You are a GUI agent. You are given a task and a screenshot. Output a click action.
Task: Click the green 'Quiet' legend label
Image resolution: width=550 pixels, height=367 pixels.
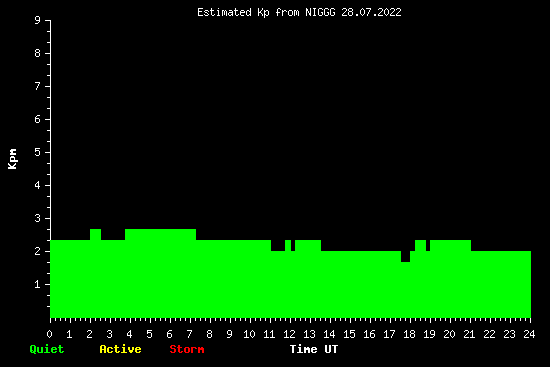[x=47, y=349]
